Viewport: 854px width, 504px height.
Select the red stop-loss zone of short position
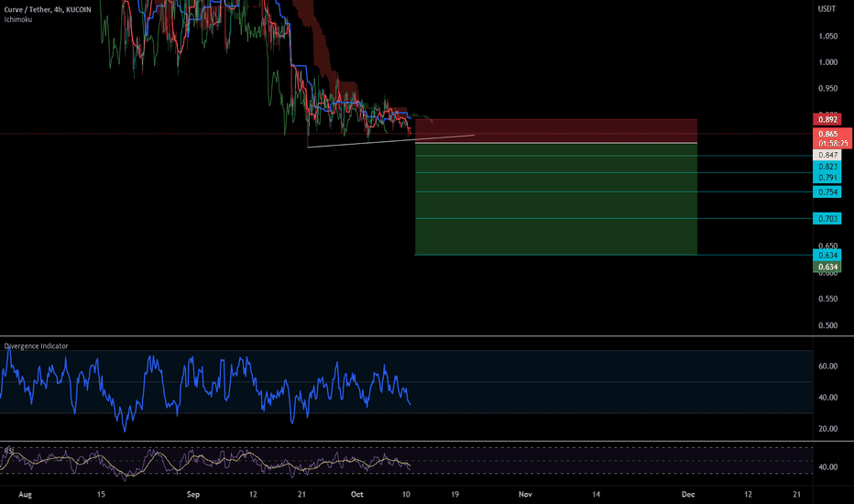point(555,131)
